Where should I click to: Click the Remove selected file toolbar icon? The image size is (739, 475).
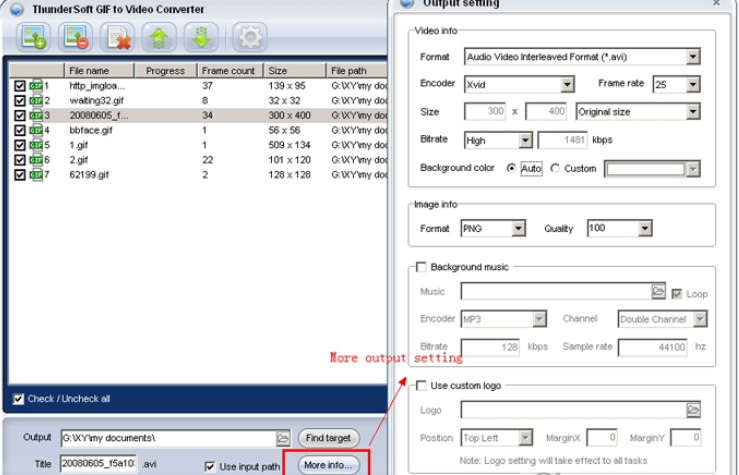tap(75, 37)
